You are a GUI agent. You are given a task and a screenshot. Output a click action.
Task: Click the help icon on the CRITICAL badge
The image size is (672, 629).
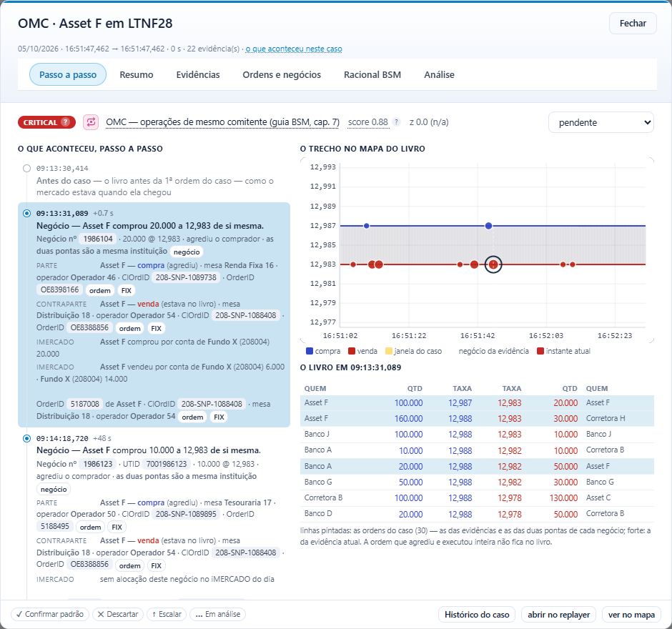tap(65, 122)
